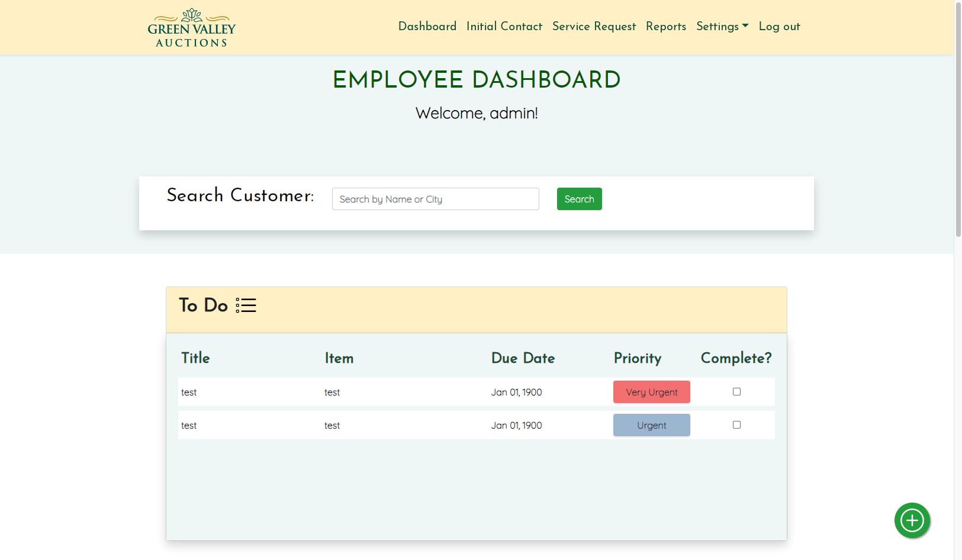Viewport: 962px width, 560px height.
Task: Click the Priority column header
Action: 637,358
